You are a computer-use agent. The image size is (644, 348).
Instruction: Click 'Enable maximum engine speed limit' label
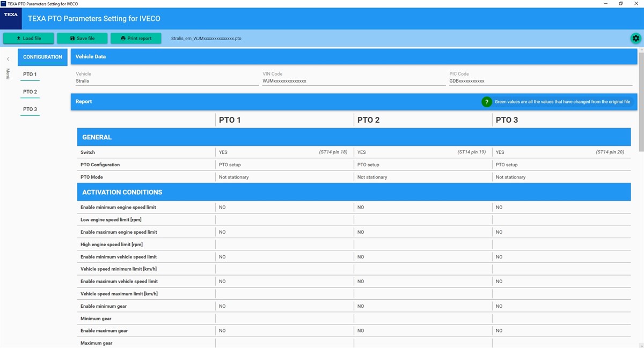pyautogui.click(x=119, y=232)
